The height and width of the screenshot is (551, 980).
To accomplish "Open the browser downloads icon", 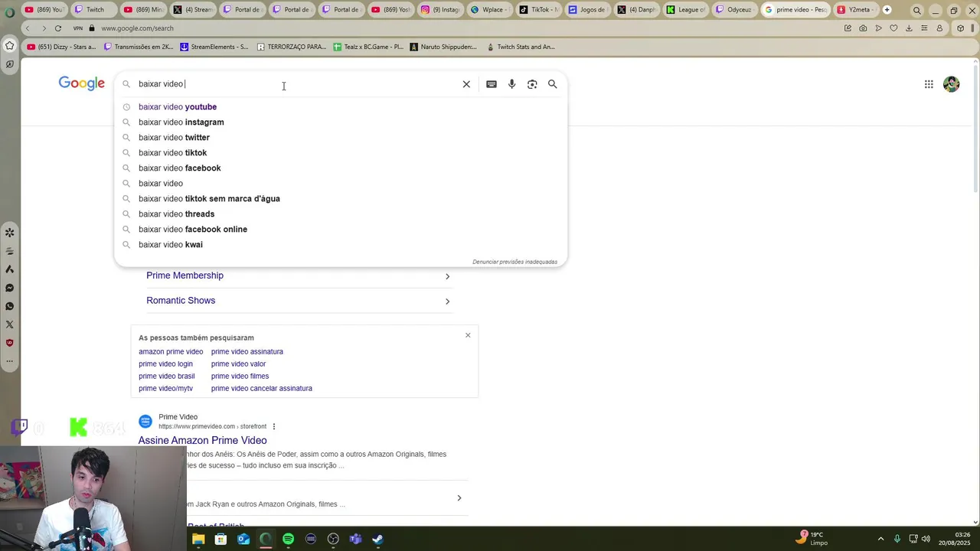I will click(909, 28).
